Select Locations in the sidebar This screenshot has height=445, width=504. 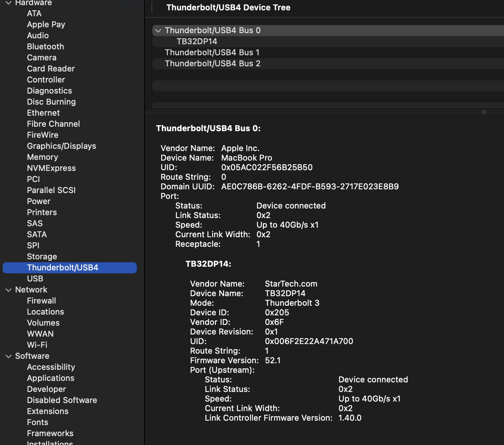pyautogui.click(x=46, y=312)
